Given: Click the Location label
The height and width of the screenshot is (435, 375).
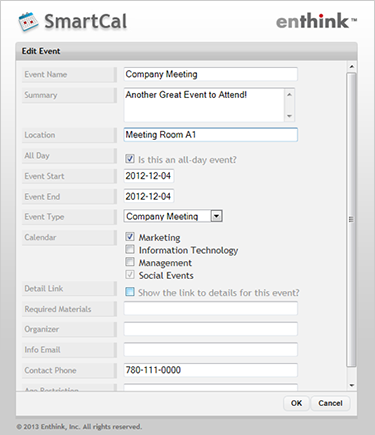Looking at the screenshot, I should pos(40,135).
